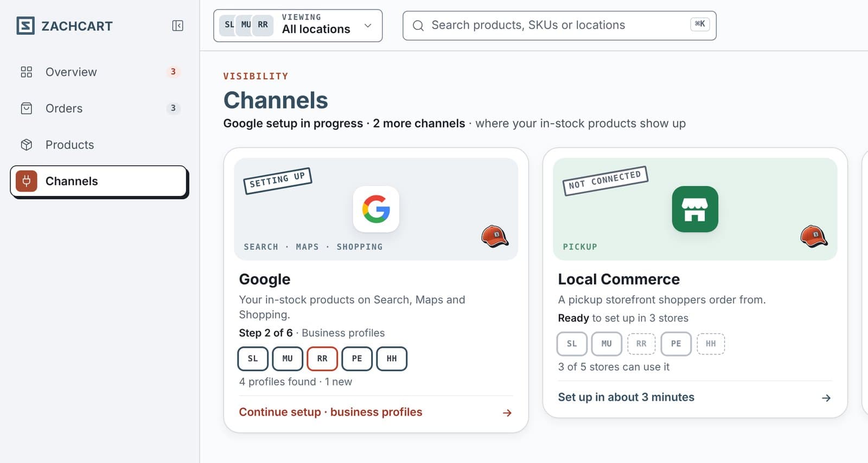
Task: Click Set up in about 3 minutes
Action: coord(626,397)
